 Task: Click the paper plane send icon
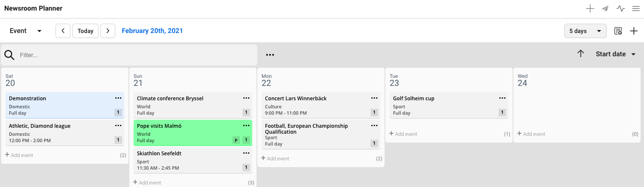(x=605, y=8)
